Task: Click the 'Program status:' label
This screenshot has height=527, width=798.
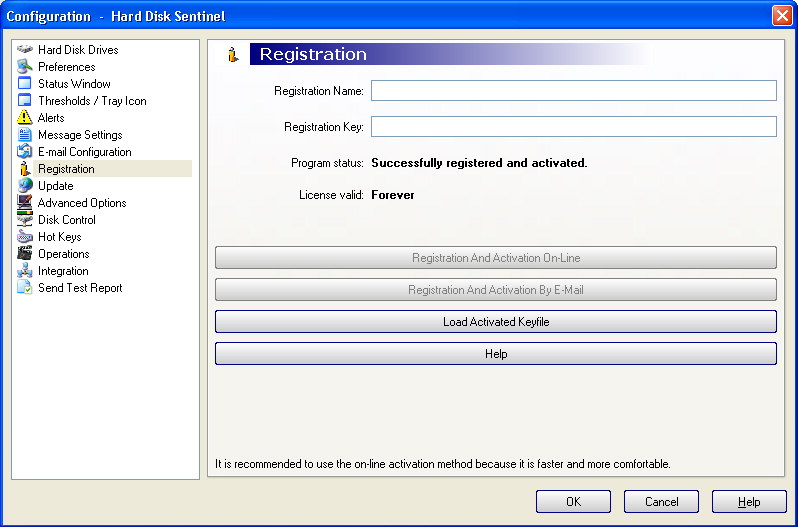Action: coord(327,163)
